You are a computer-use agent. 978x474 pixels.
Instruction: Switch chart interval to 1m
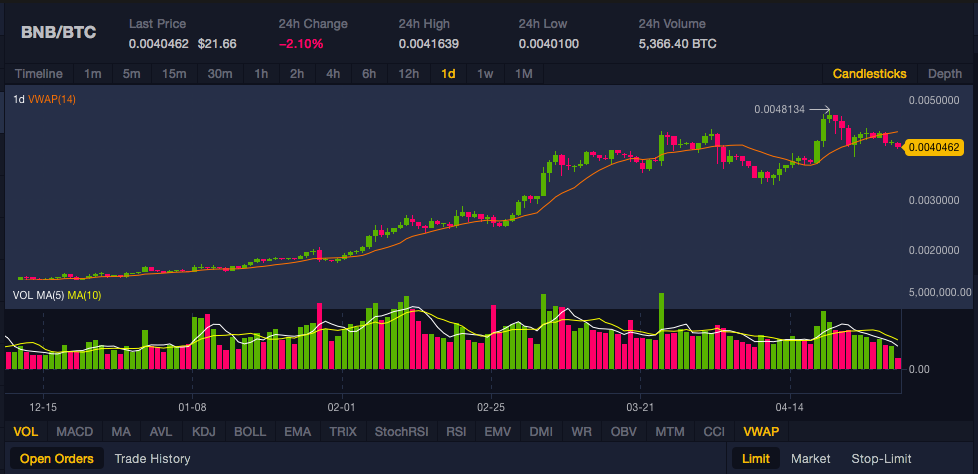92,74
